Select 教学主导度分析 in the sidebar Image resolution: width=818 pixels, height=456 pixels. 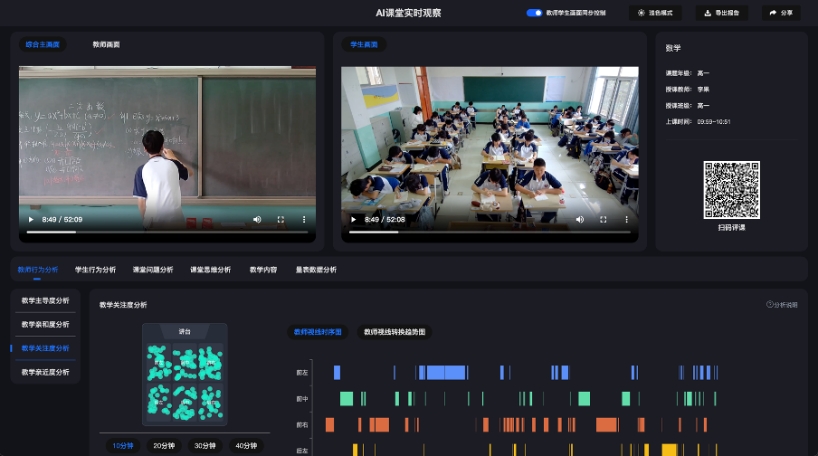(45, 300)
